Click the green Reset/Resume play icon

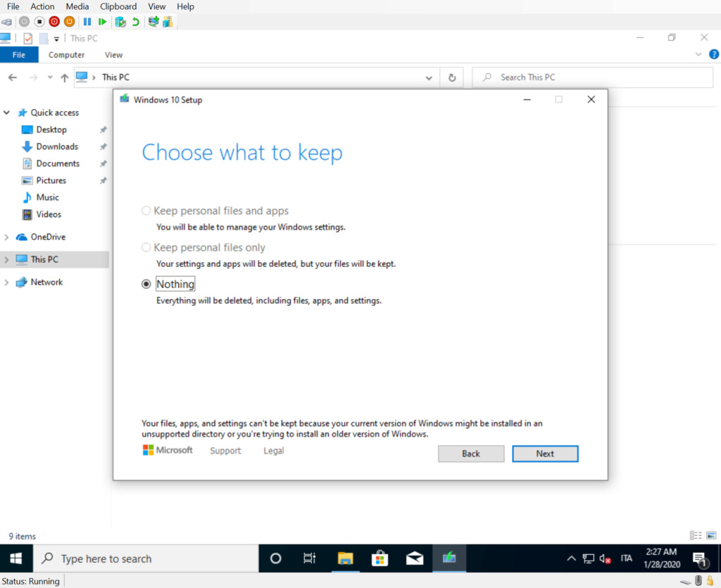103,22
